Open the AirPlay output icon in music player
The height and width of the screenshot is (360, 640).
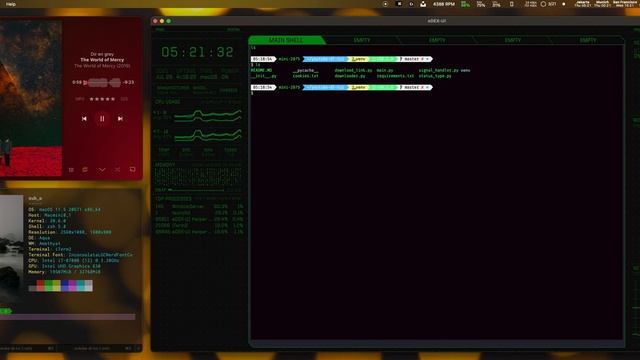(x=132, y=169)
